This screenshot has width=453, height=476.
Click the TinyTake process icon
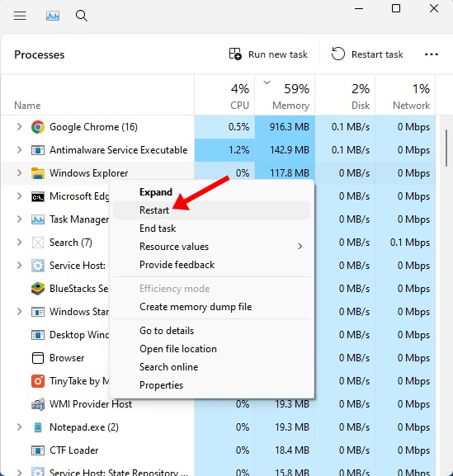click(x=38, y=381)
